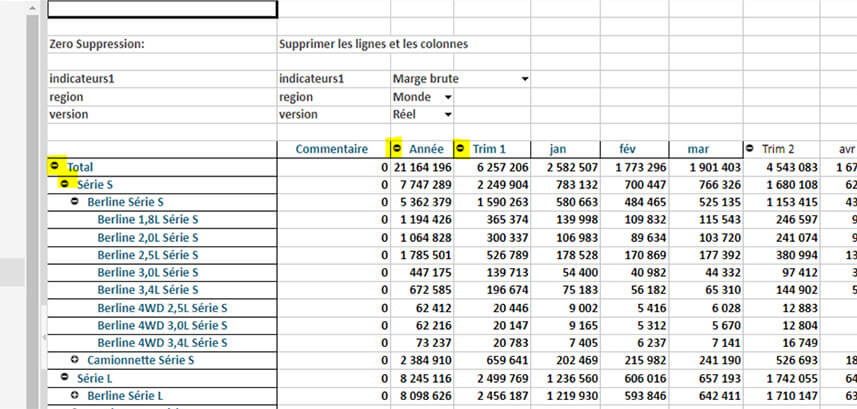The width and height of the screenshot is (857, 409).
Task: Expand the Berline Série L group
Action: [75, 394]
